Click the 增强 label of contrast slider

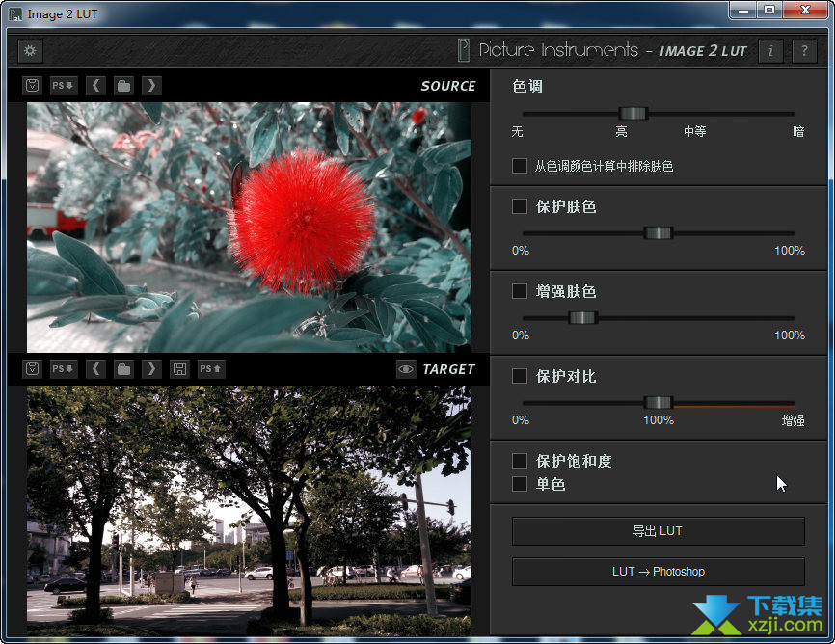pyautogui.click(x=793, y=420)
